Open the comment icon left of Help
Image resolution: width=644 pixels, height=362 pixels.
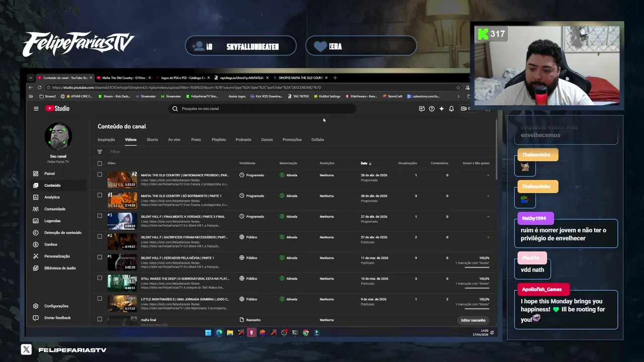pos(422,109)
